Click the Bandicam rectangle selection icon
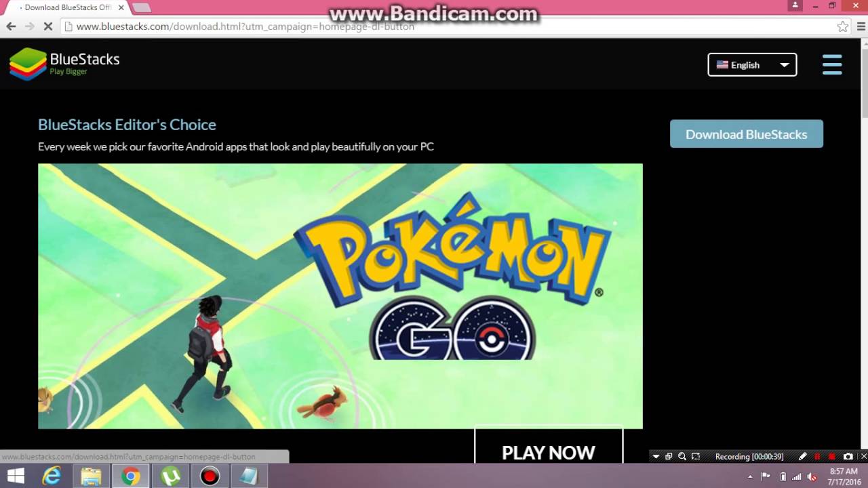Image resolution: width=868 pixels, height=488 pixels. click(x=696, y=457)
